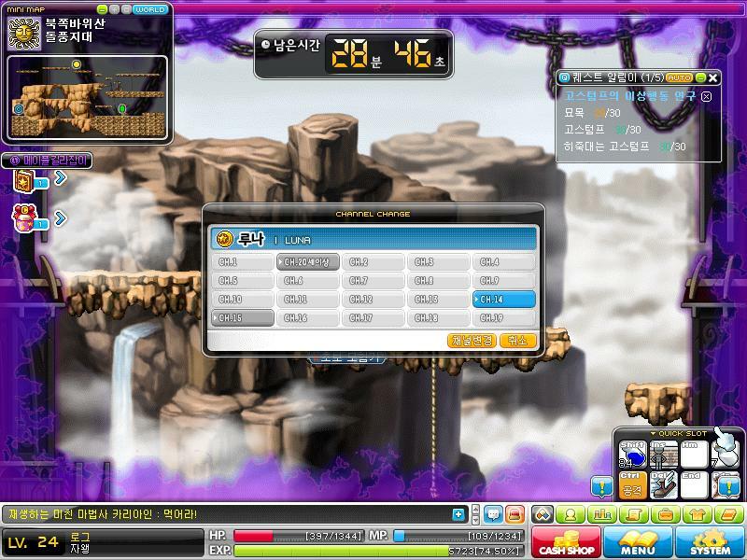
Task: Collapse the Quick Slot panel arrow
Action: tap(653, 433)
